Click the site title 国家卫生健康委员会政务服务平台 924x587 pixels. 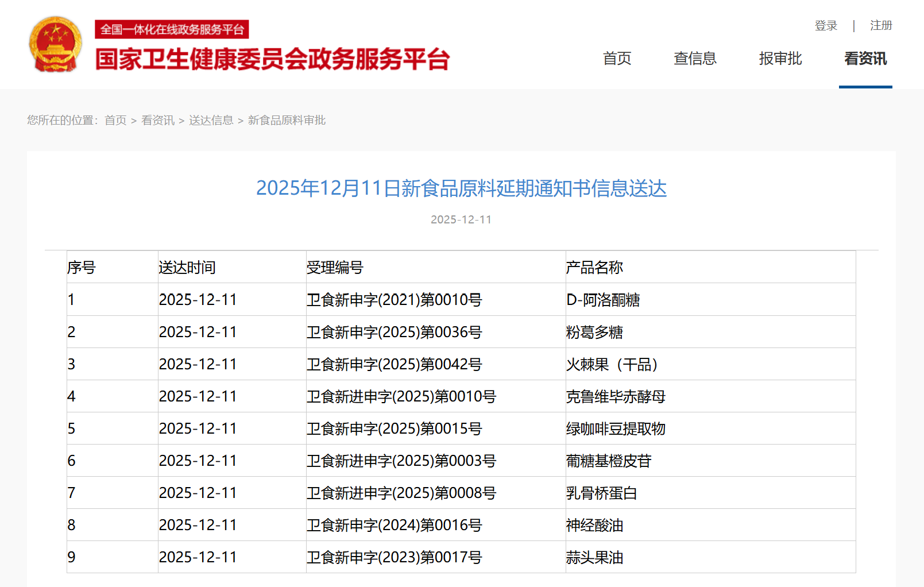[x=272, y=59]
